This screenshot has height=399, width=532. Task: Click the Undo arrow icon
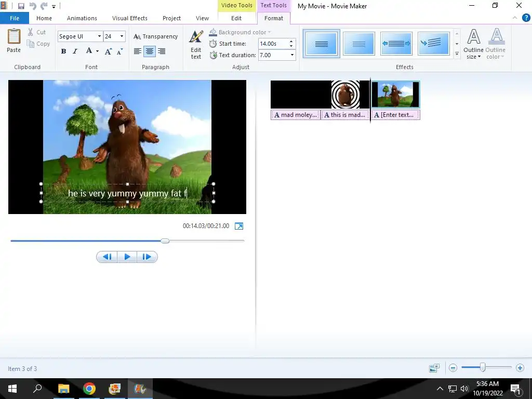(x=33, y=6)
